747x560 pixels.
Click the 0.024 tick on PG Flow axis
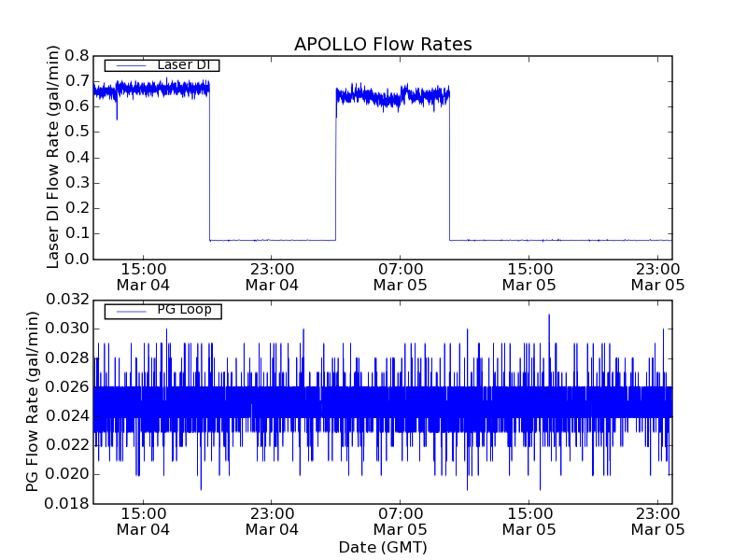[x=67, y=416]
